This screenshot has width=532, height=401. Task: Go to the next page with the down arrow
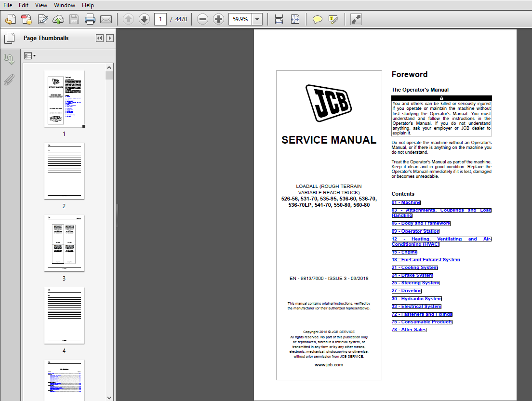click(x=144, y=19)
